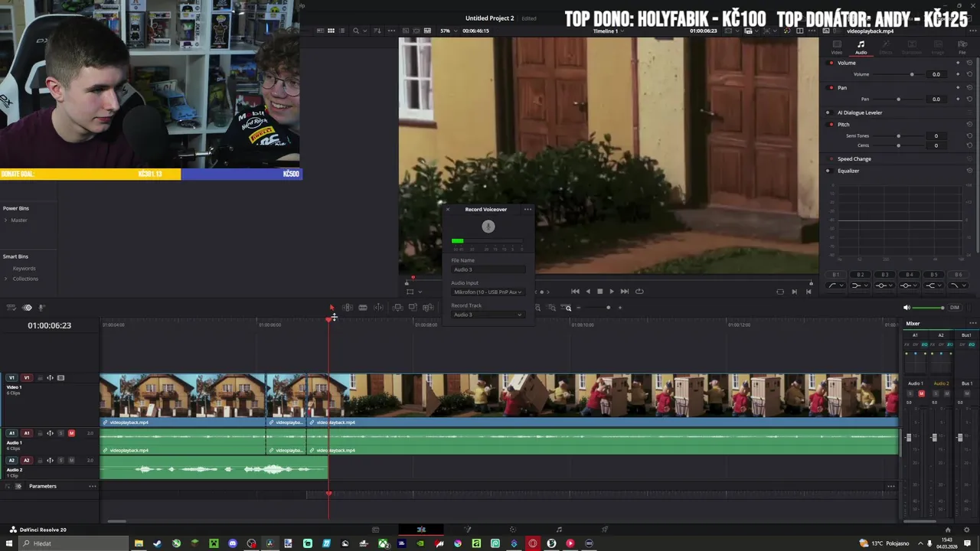
Task: Select the Trim Edit Mode tool
Action: click(x=347, y=308)
